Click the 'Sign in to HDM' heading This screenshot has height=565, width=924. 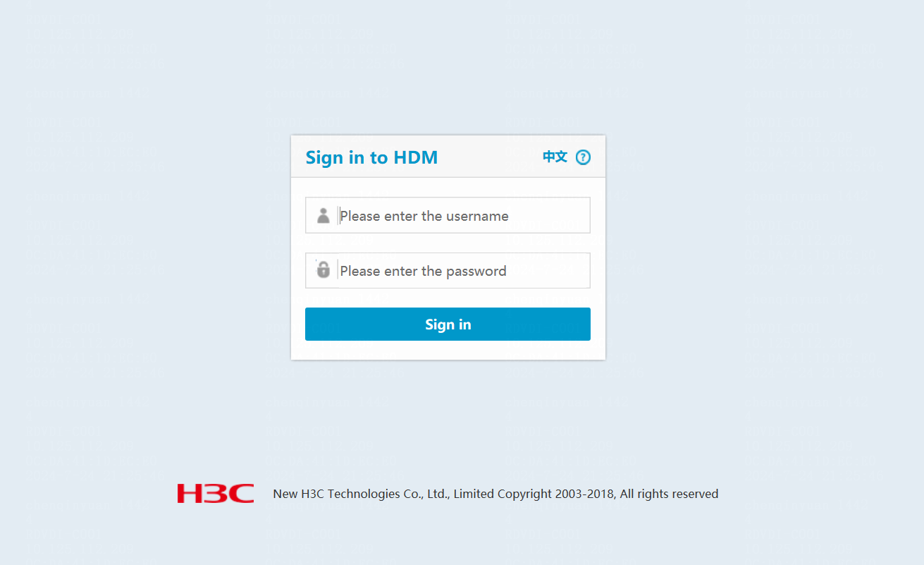click(371, 157)
